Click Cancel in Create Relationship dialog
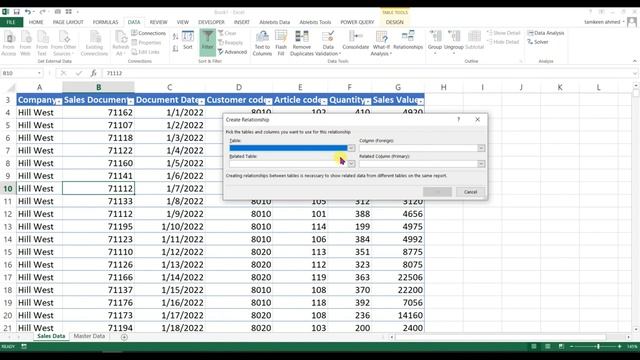The width and height of the screenshot is (640, 360). click(x=470, y=192)
